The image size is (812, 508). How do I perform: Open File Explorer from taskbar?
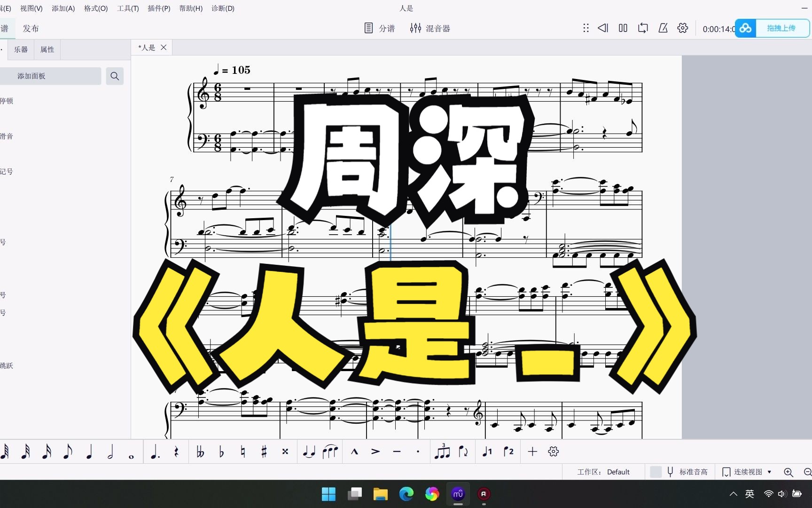click(x=380, y=494)
